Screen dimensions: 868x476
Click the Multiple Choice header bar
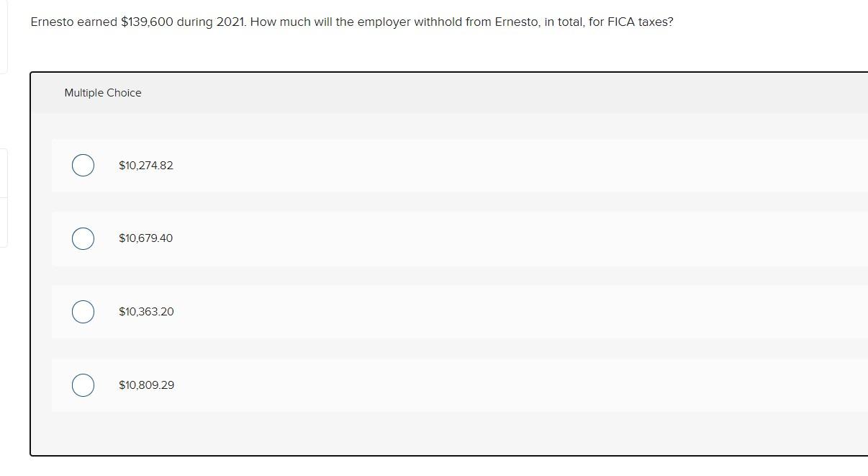(432, 92)
